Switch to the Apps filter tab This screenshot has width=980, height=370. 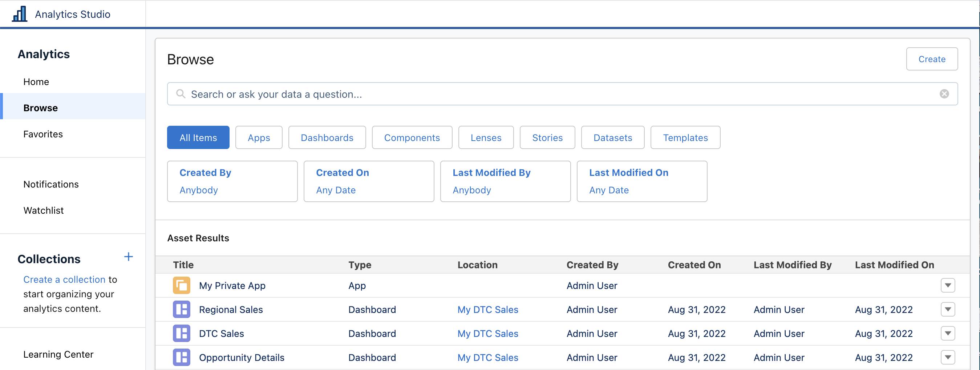coord(259,137)
